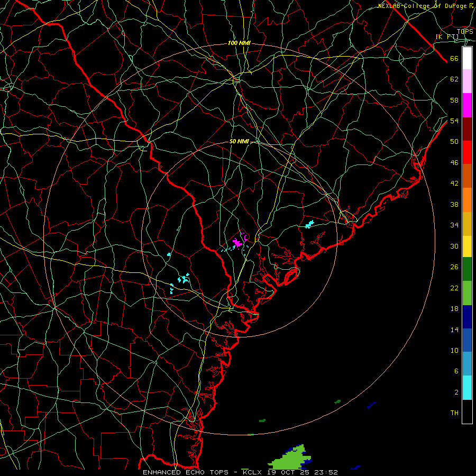Click the magenta legend color swatch
Viewport: 476px width, 476px height.
coord(467,105)
